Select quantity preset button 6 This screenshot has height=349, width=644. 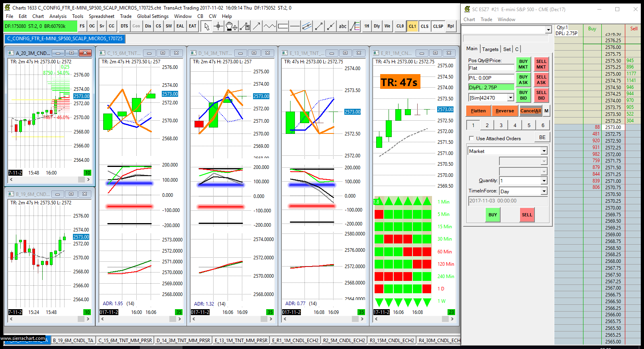click(x=543, y=125)
